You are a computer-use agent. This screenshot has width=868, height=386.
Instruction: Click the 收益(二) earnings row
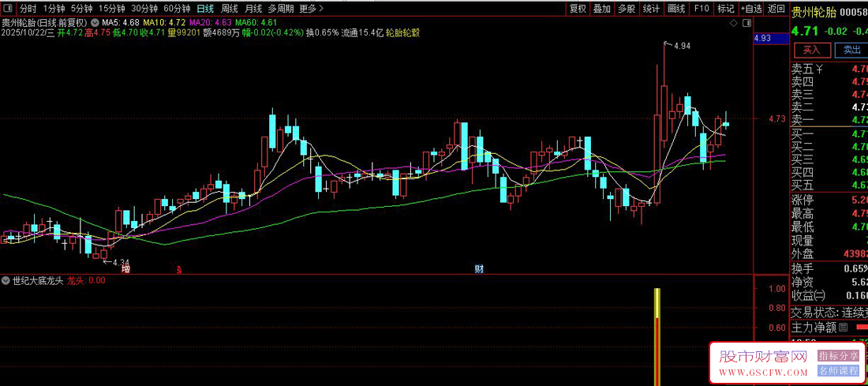pyautogui.click(x=829, y=296)
